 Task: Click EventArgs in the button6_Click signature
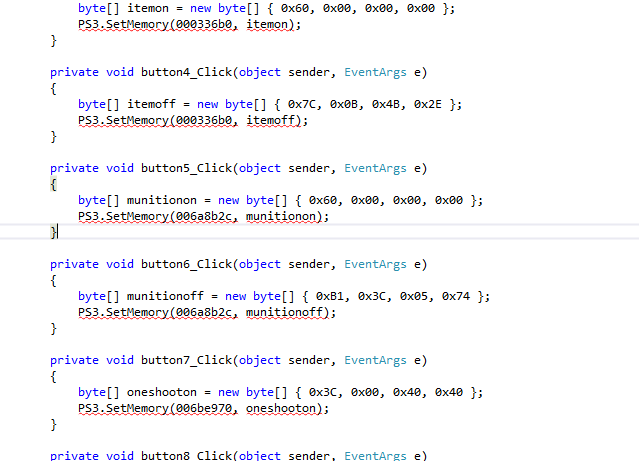click(x=375, y=265)
